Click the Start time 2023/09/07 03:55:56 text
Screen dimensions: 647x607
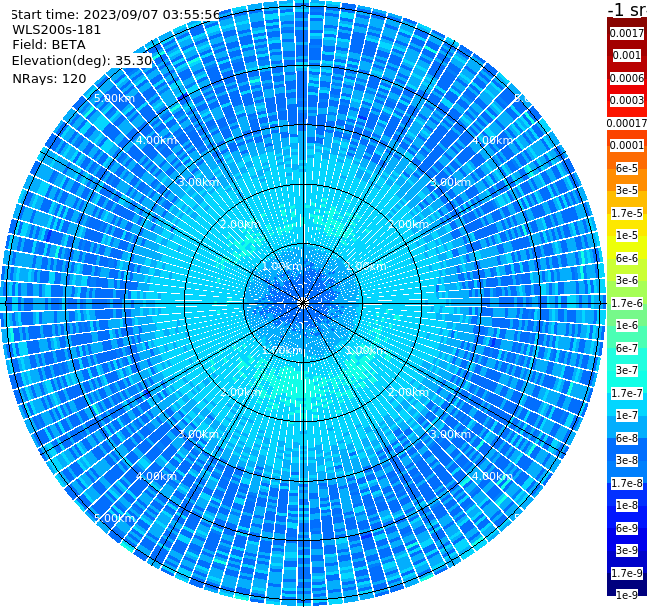[115, 15]
